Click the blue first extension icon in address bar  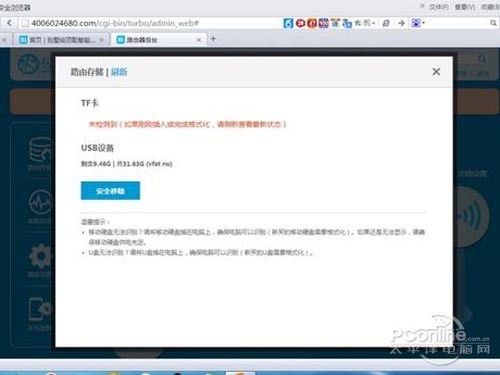click(x=288, y=23)
